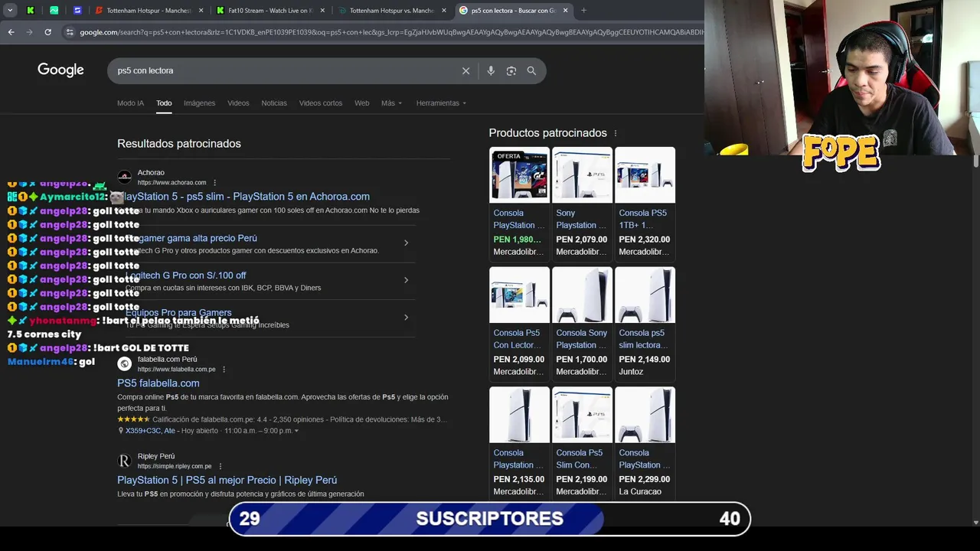Image resolution: width=980 pixels, height=551 pixels.
Task: Open site information icon in the address bar
Action: pyautogui.click(x=70, y=32)
